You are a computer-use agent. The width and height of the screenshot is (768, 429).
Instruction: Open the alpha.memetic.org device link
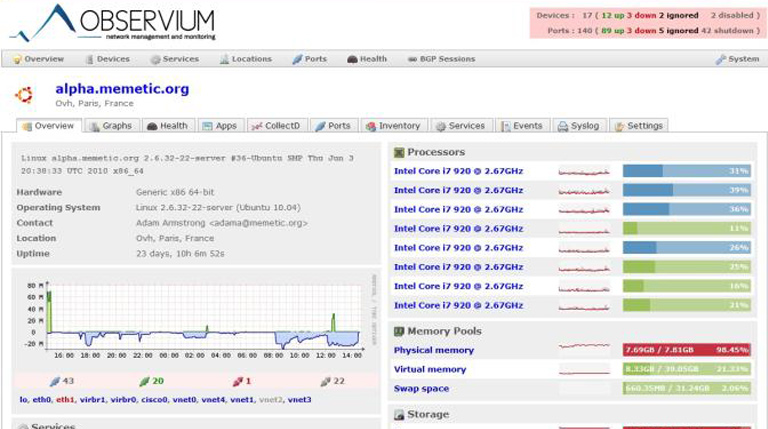coord(122,89)
